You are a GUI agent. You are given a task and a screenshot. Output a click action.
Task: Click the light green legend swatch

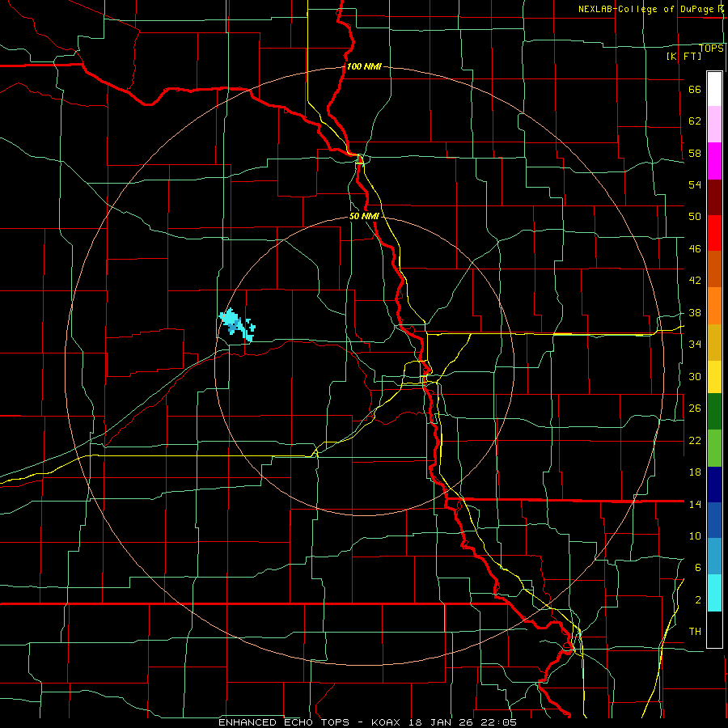(714, 448)
